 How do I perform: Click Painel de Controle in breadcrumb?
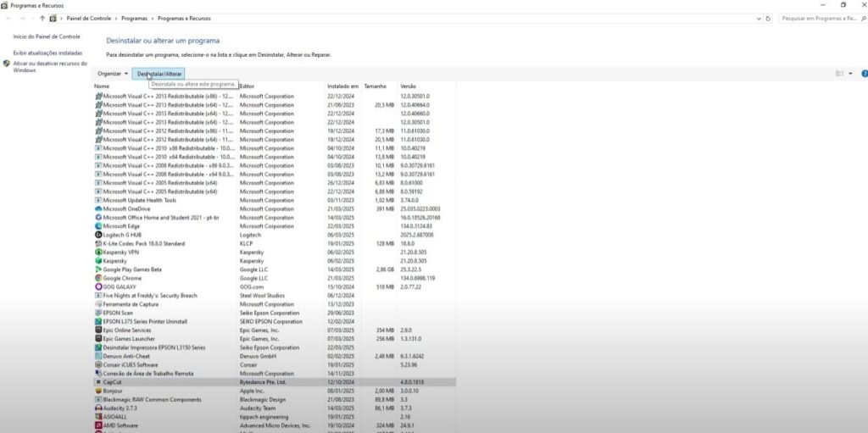88,19
